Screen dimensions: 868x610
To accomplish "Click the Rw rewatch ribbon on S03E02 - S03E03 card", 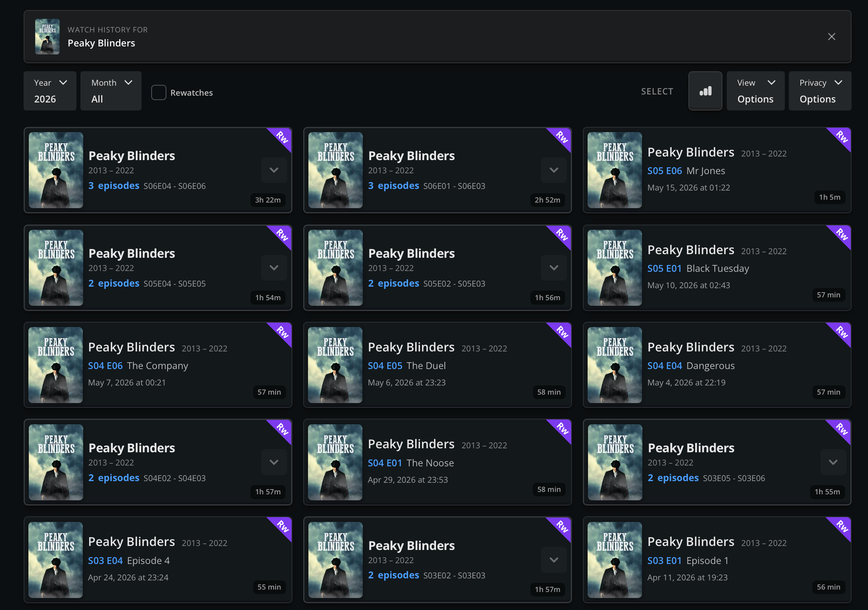I will (x=562, y=527).
